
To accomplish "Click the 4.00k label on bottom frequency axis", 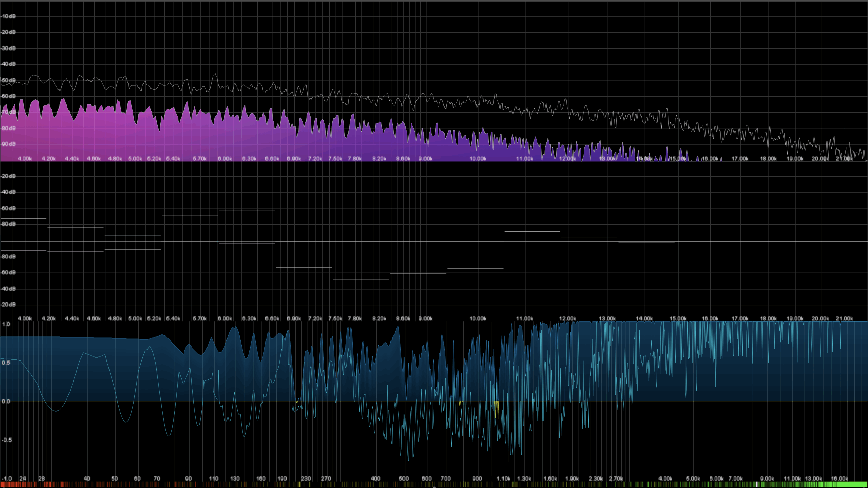I will 665,479.
